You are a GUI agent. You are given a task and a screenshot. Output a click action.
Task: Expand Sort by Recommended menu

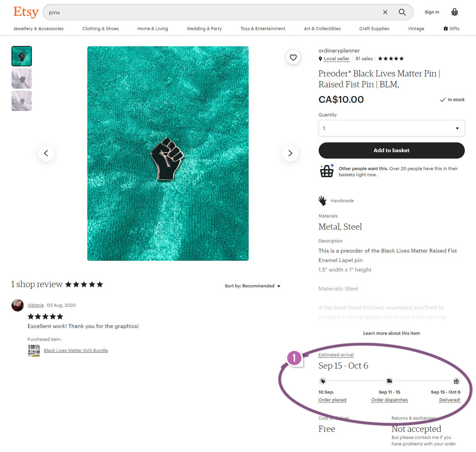253,286
